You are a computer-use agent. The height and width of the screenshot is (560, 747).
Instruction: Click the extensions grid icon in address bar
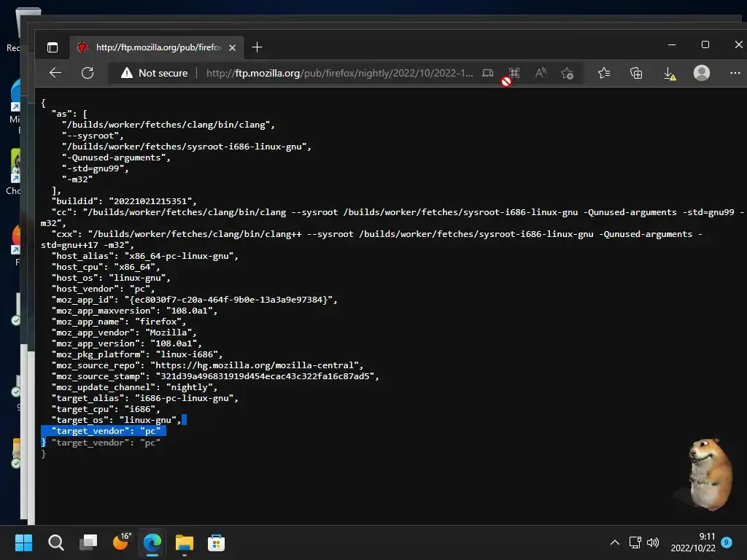[514, 73]
